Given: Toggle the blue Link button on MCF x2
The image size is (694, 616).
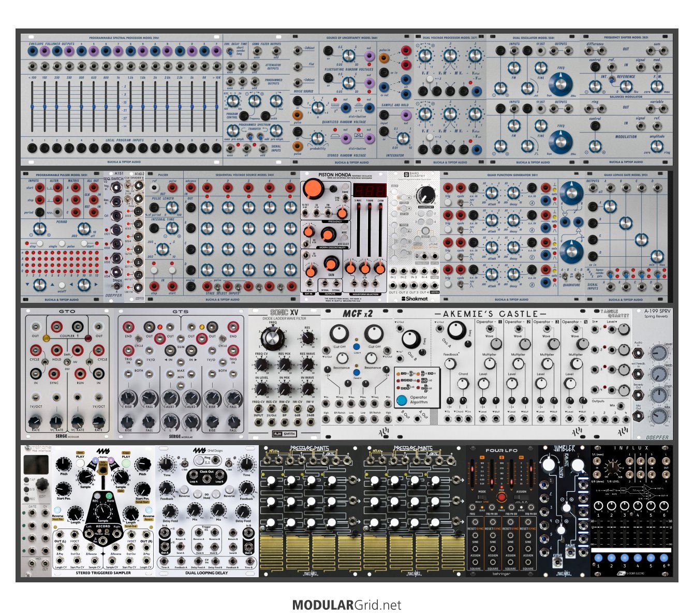Looking at the screenshot, I should (356, 346).
